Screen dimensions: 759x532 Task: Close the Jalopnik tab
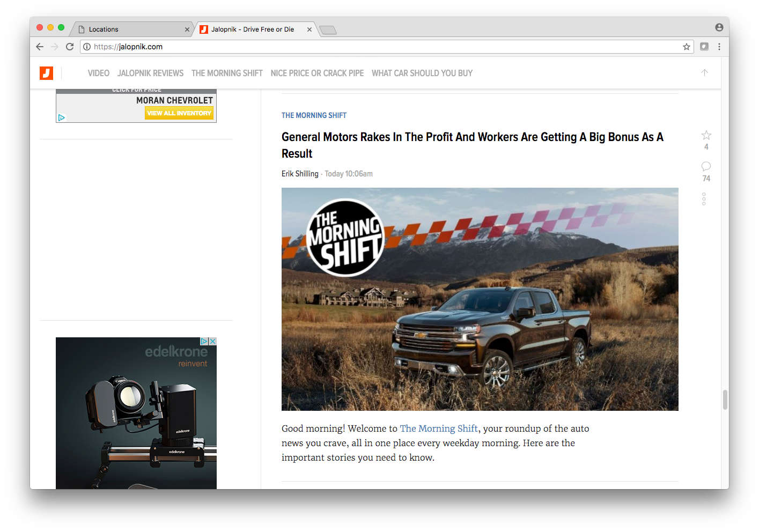tap(310, 29)
